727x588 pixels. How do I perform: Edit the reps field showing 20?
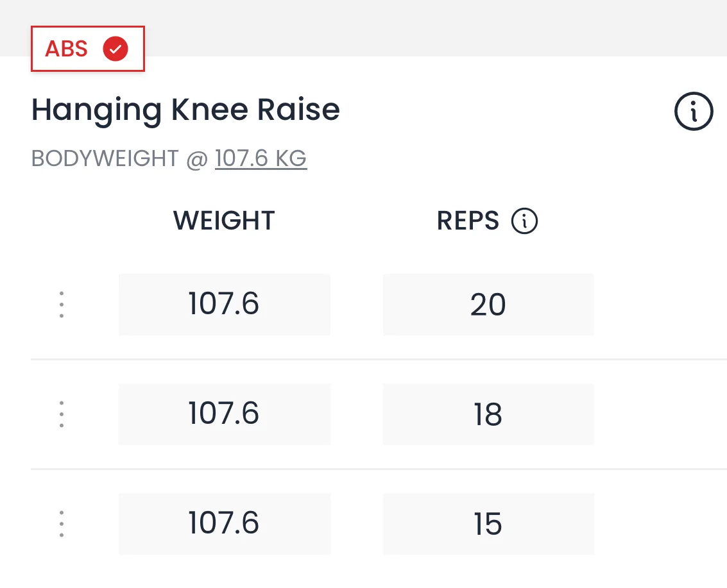pyautogui.click(x=488, y=305)
